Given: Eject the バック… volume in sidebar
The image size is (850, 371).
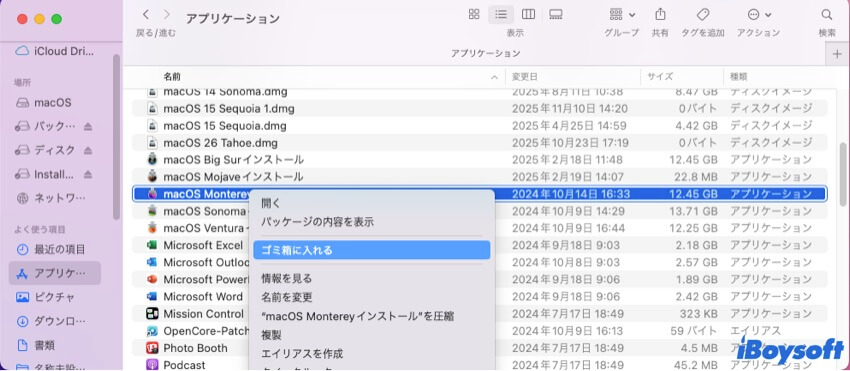Looking at the screenshot, I should tap(88, 126).
